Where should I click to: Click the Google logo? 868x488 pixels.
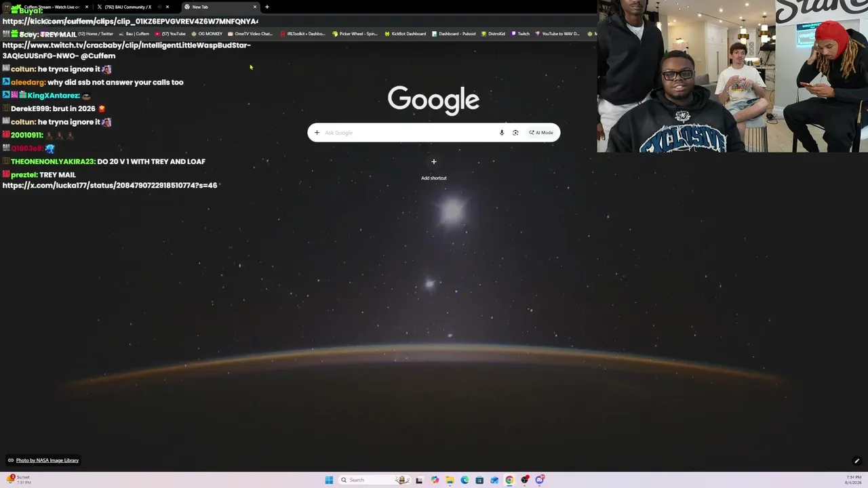434,99
